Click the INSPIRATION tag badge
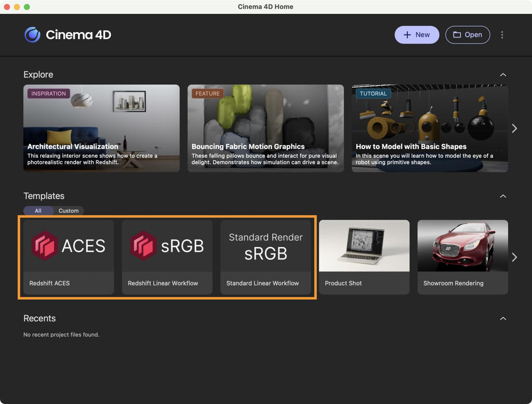 48,93
